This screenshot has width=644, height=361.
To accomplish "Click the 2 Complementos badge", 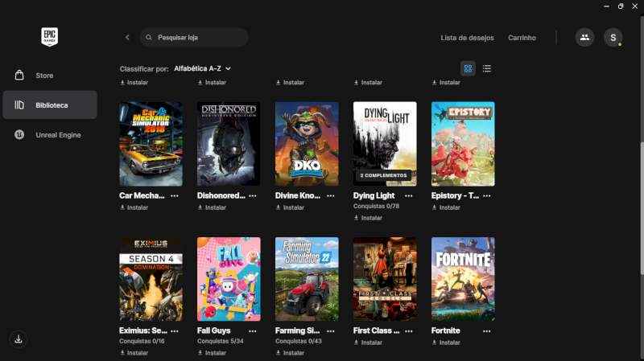I will pyautogui.click(x=383, y=175).
